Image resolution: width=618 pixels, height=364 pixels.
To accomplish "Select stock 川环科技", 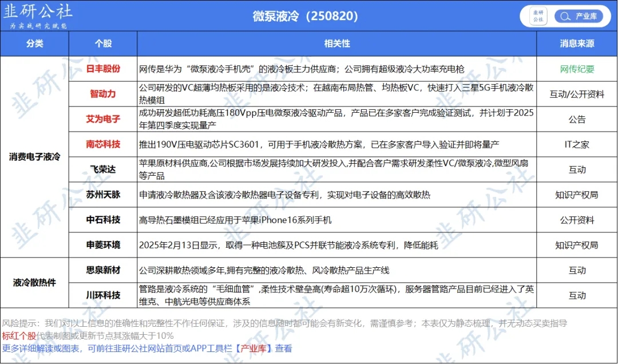I will [103, 295].
